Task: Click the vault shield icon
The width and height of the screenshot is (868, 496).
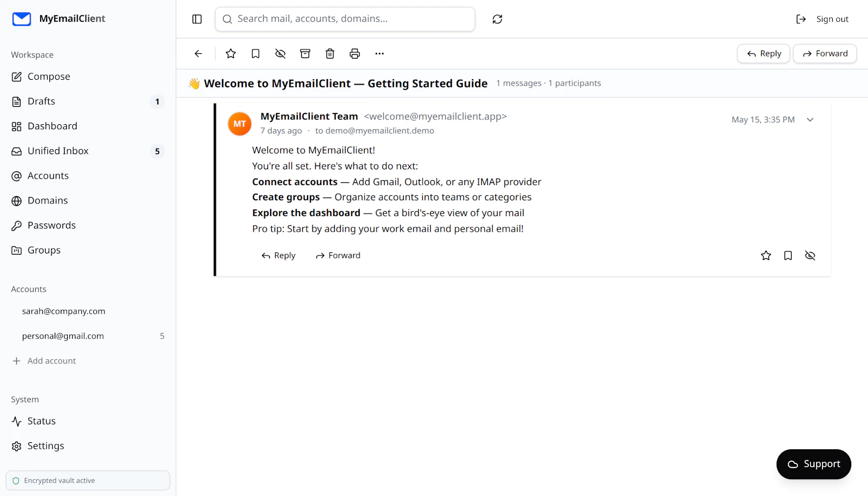Action: coord(16,481)
